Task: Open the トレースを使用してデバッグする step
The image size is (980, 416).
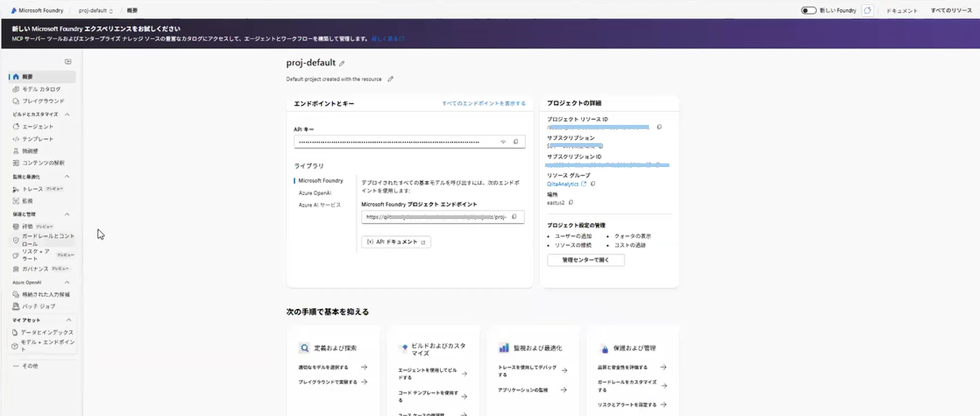Action: click(532, 370)
